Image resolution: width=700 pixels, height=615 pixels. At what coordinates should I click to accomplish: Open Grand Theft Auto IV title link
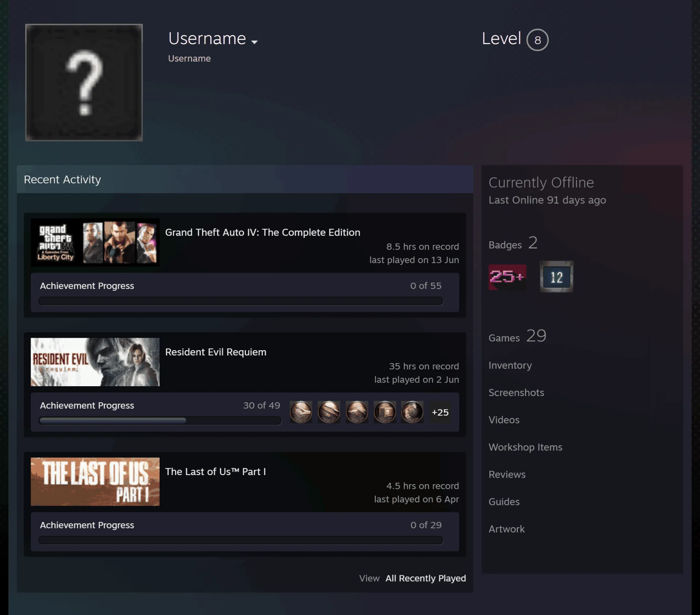pyautogui.click(x=262, y=232)
